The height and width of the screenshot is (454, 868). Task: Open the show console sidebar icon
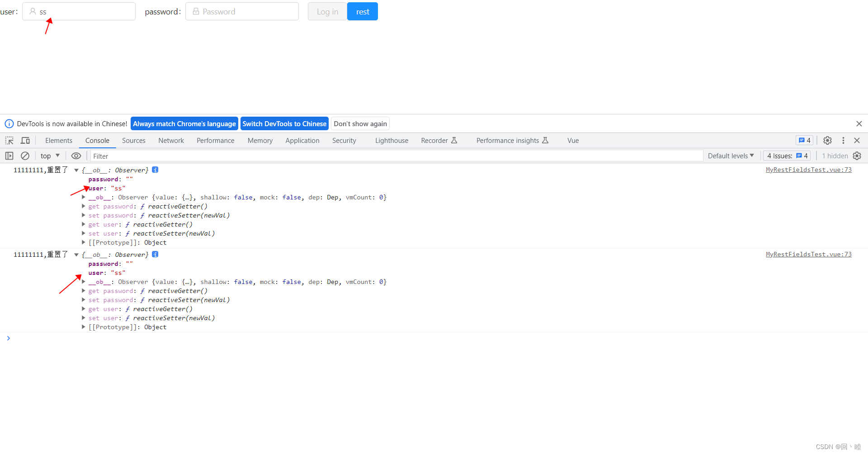click(9, 156)
